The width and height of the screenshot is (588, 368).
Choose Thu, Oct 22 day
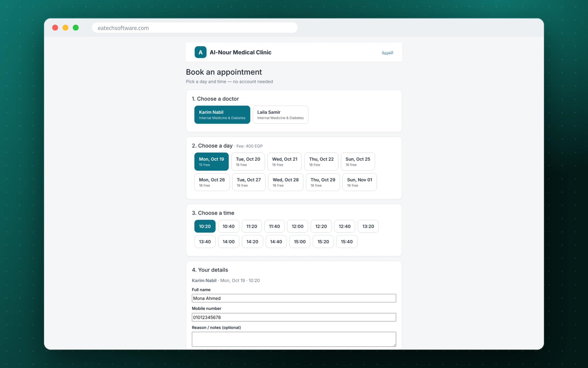tap(321, 161)
